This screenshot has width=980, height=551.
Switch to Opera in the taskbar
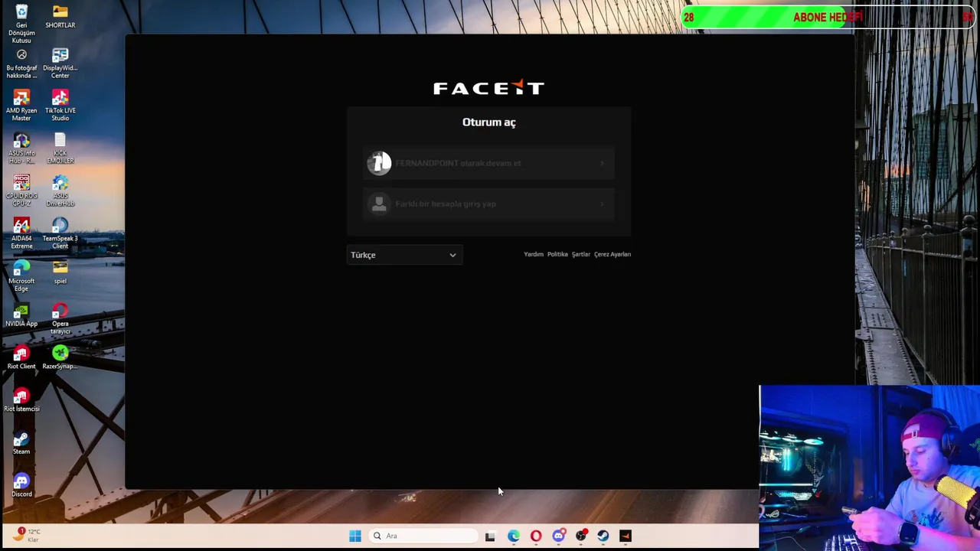coord(536,536)
